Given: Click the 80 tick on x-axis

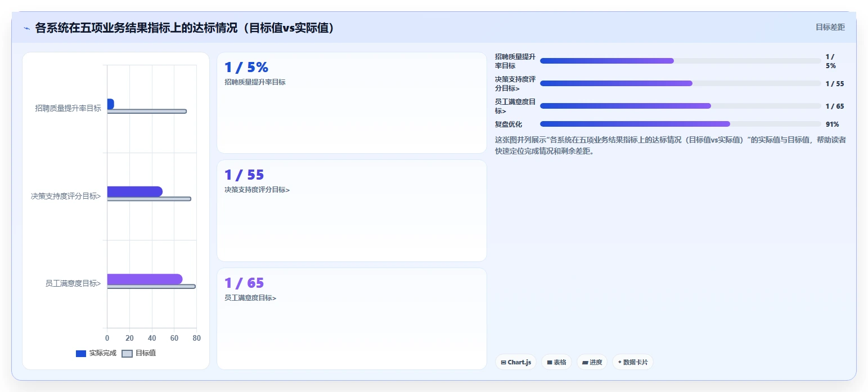Looking at the screenshot, I should (x=197, y=338).
